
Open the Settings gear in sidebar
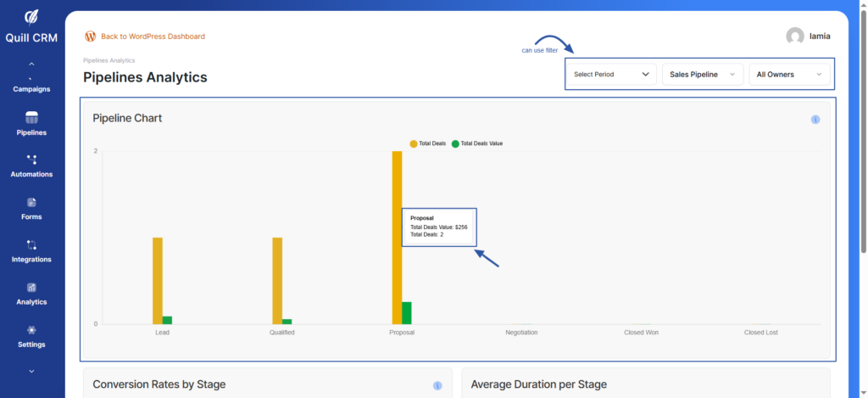pyautogui.click(x=32, y=330)
